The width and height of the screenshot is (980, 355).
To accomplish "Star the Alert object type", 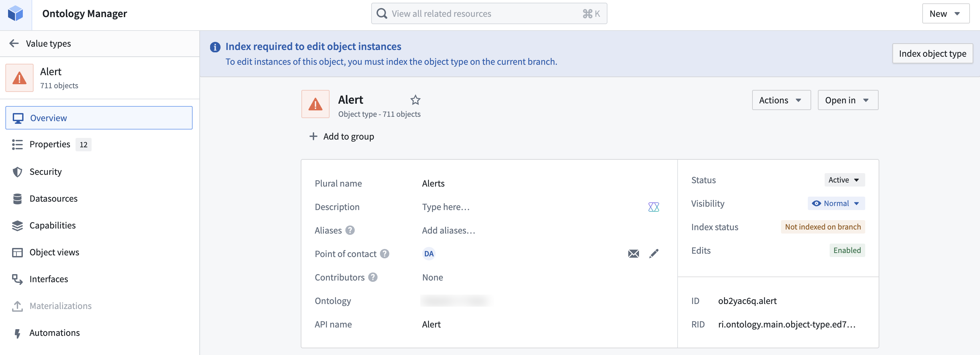I will (415, 100).
